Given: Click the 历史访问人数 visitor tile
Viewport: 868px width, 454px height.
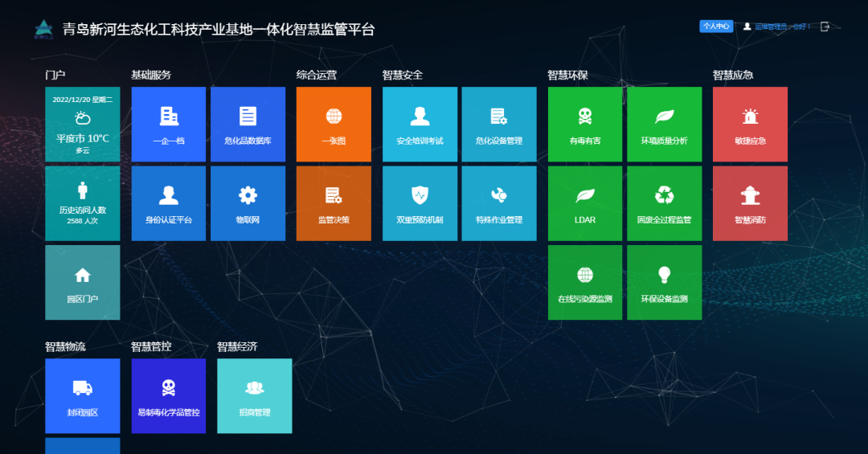Looking at the screenshot, I should (83, 203).
